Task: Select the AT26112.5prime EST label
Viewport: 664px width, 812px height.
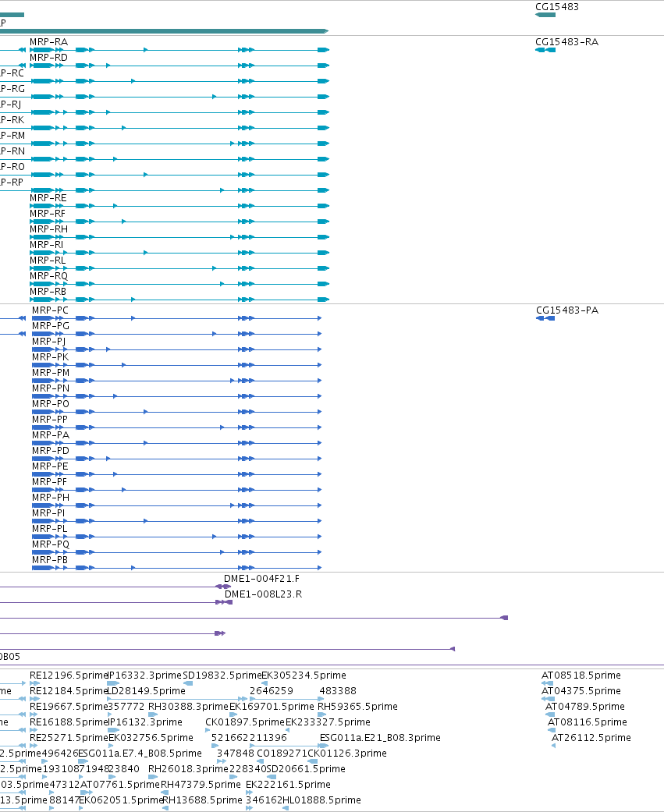Action: [x=591, y=737]
